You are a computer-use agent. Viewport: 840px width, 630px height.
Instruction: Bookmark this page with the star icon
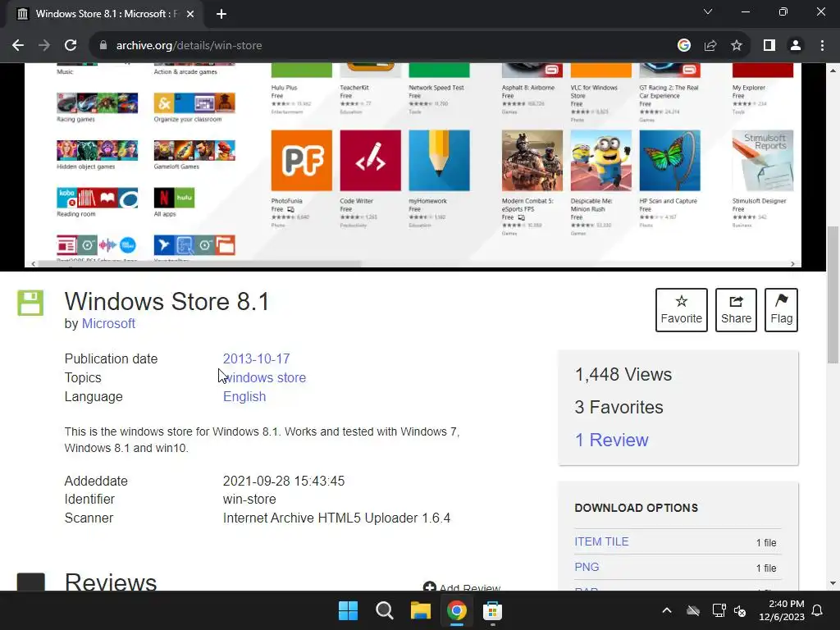pyautogui.click(x=737, y=46)
